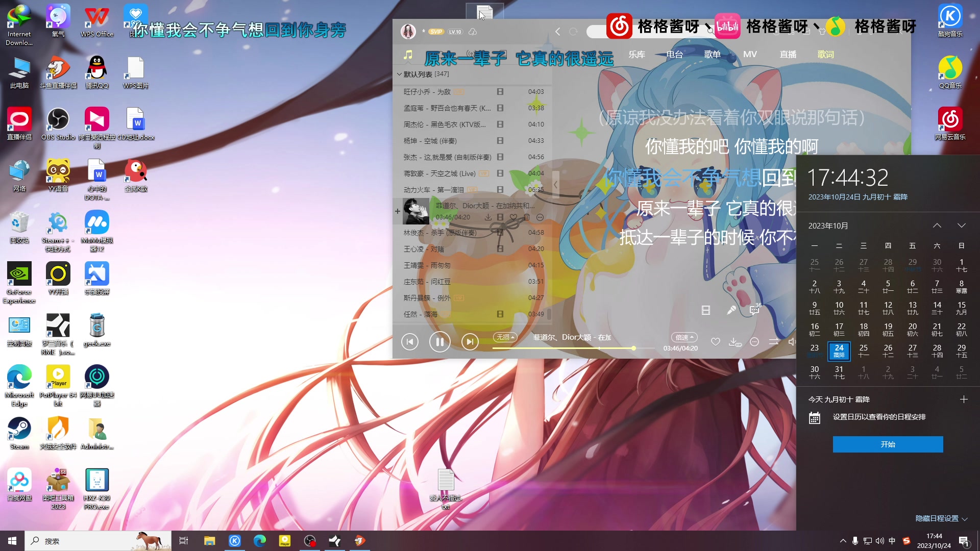This screenshot has width=980, height=551.
Task: Skip to the previous track
Action: (x=410, y=341)
